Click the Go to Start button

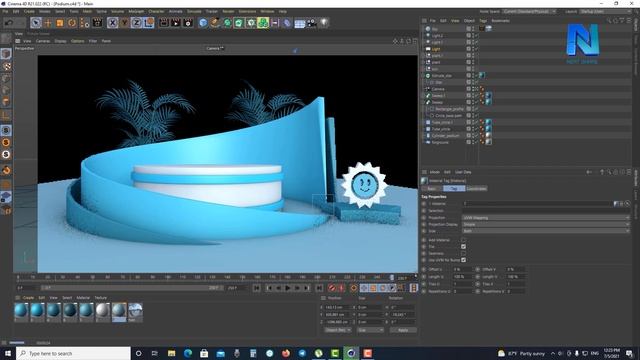coord(257,288)
